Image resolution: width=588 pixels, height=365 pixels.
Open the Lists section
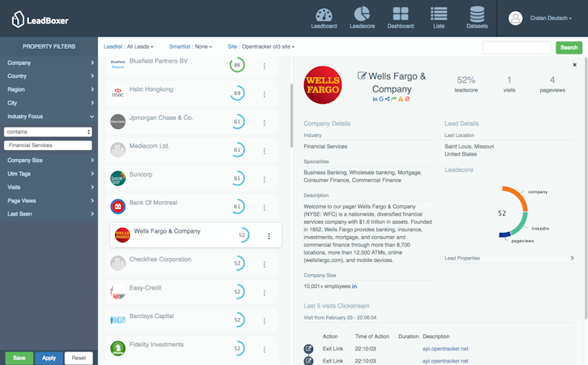pos(439,18)
